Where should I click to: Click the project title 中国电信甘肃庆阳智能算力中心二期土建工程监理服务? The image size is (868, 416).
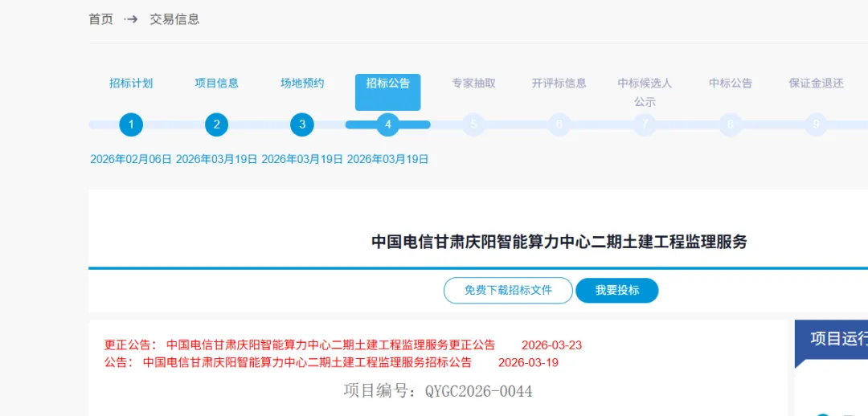point(559,242)
